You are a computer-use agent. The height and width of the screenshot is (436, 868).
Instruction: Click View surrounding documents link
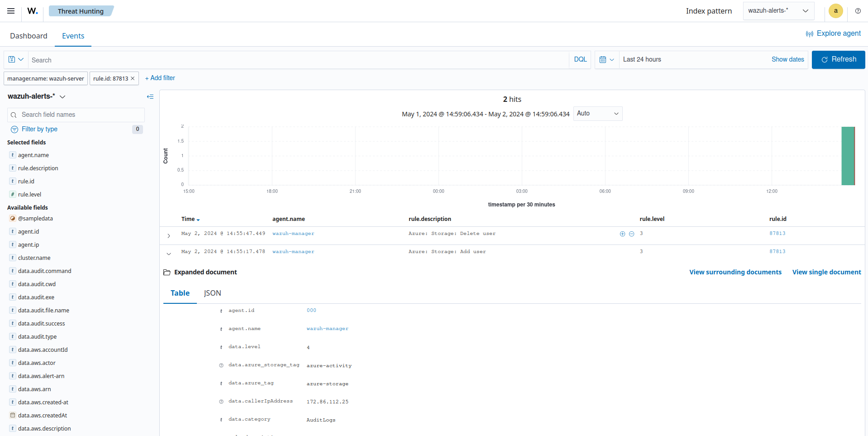click(x=735, y=272)
